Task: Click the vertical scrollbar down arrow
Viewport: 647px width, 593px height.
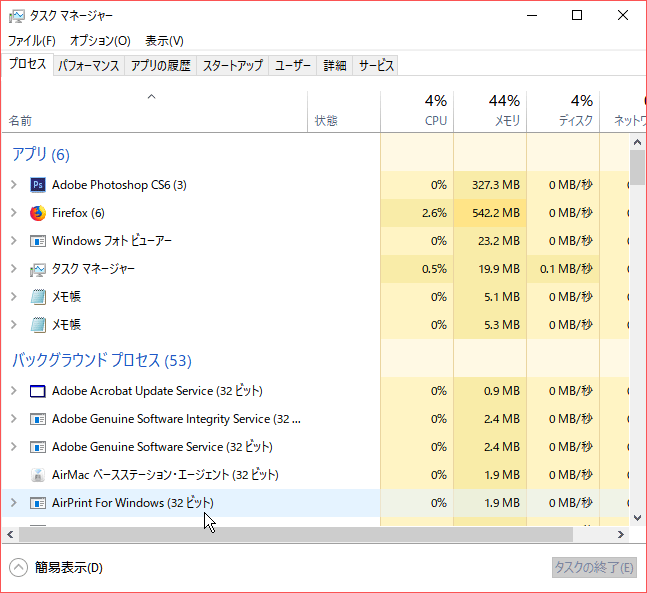Action: pyautogui.click(x=638, y=518)
